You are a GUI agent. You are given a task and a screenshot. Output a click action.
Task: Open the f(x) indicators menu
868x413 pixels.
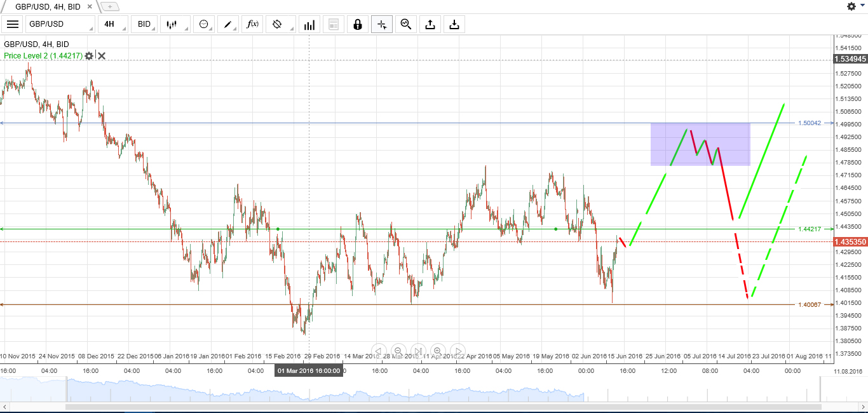(x=252, y=25)
